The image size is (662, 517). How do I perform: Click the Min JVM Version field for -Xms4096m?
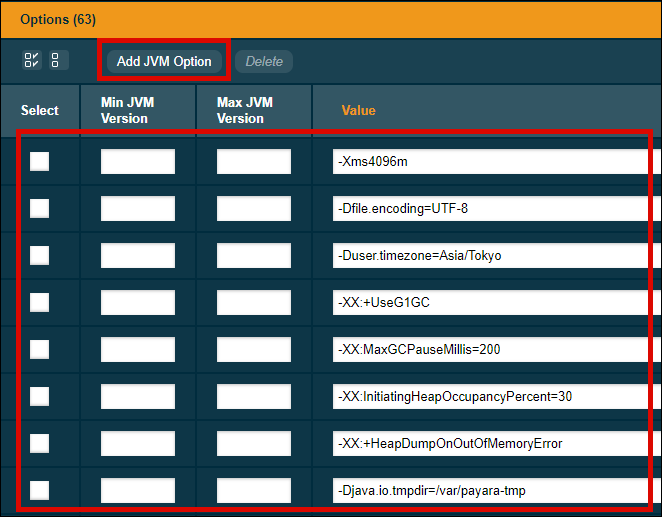click(x=138, y=162)
